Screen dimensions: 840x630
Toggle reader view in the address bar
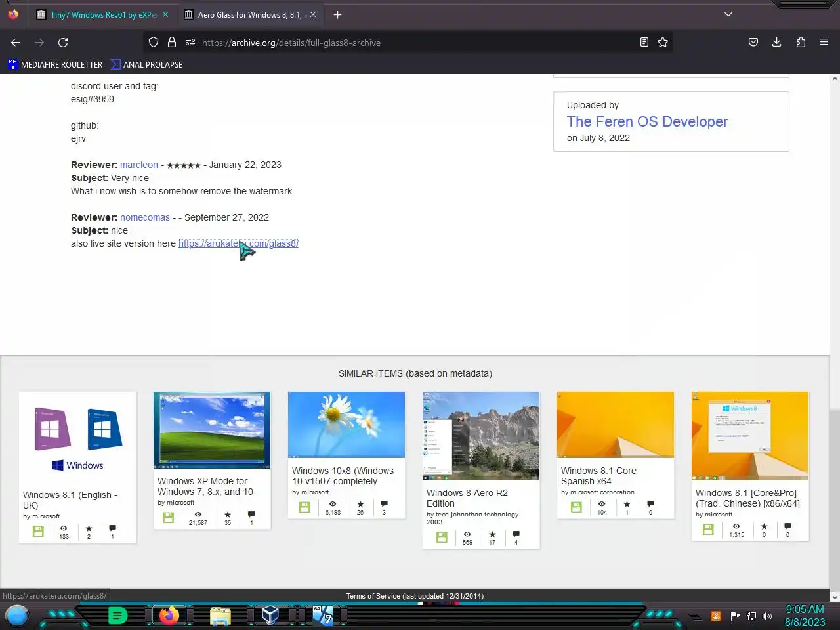point(644,43)
